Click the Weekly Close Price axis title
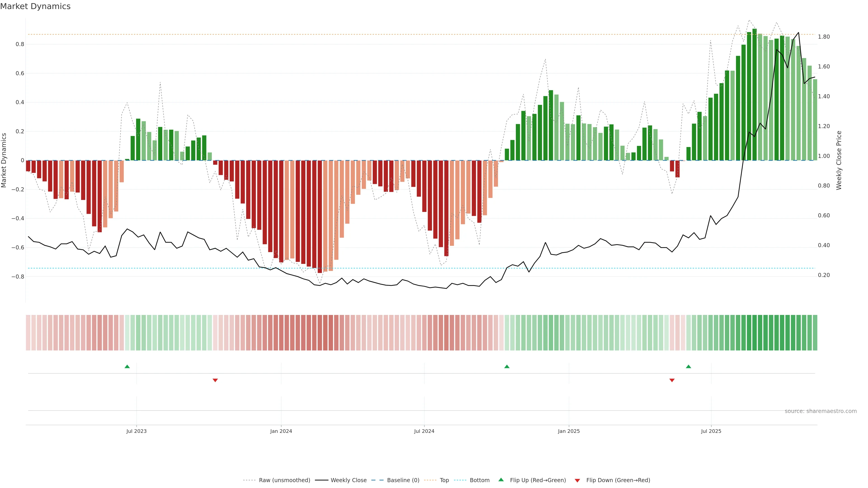The width and height of the screenshot is (868, 488). point(839,160)
